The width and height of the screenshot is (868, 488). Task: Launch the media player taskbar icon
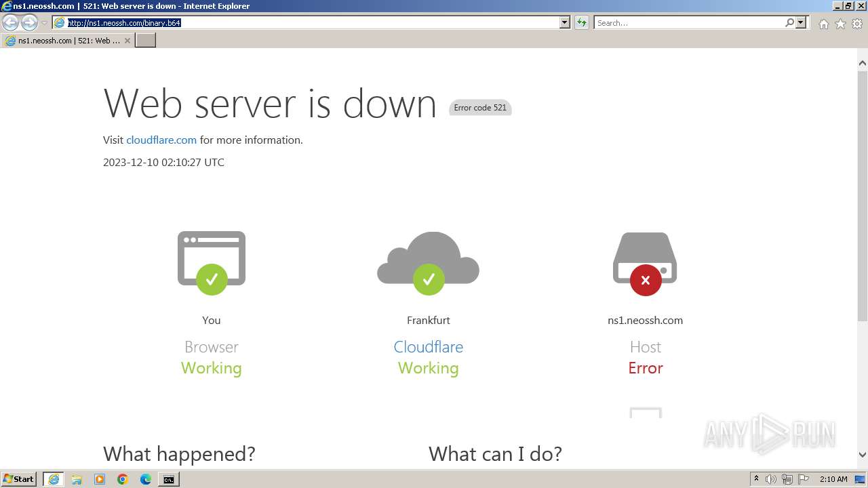pyautogui.click(x=100, y=479)
